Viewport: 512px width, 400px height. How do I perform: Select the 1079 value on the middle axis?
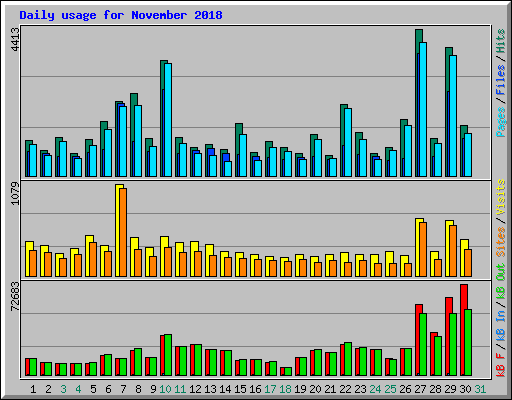pyautogui.click(x=15, y=194)
